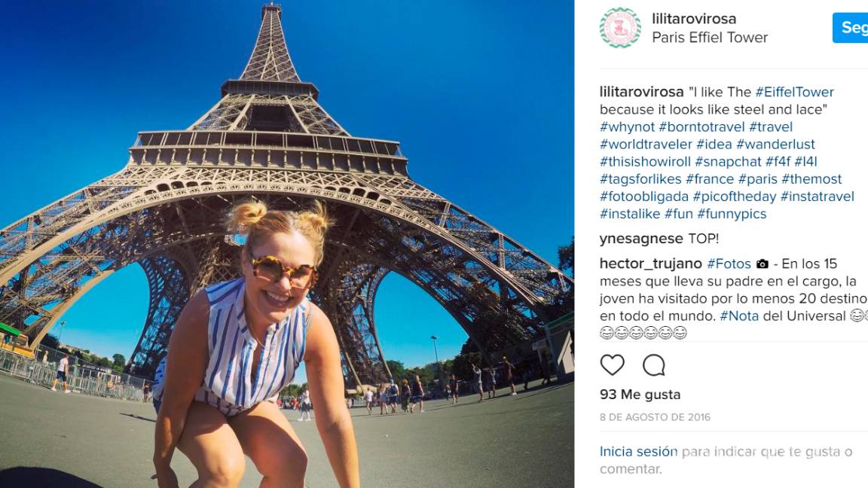The image size is (868, 488).
Task: Open the #Fotos hashtag in the comment
Action: (x=729, y=264)
